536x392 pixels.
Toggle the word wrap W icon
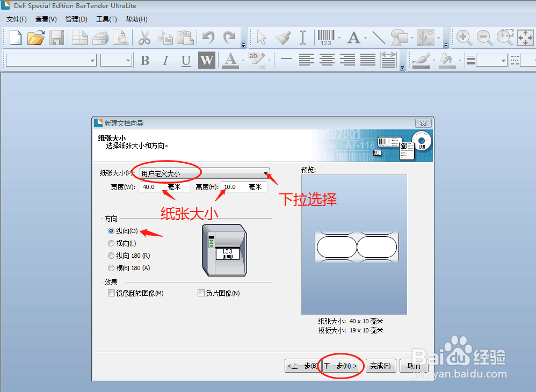pos(207,61)
